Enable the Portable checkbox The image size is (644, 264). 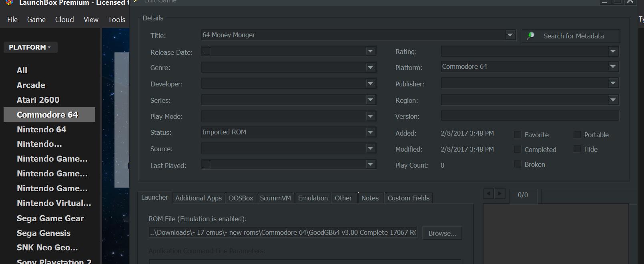[x=577, y=134]
